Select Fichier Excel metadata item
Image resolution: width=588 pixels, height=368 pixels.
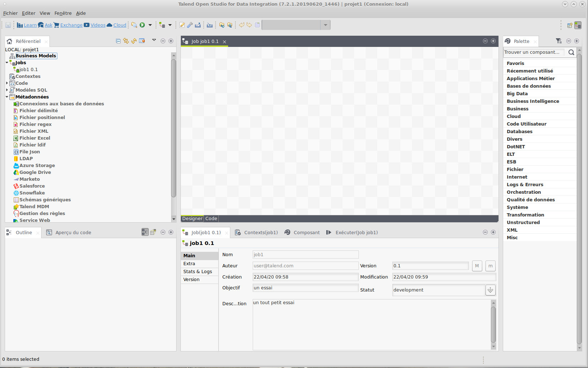point(35,138)
